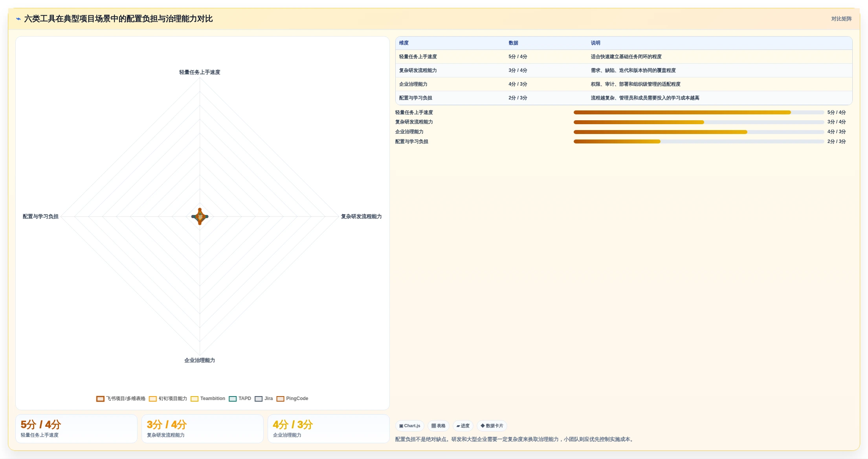Select the 企业治理能力 table row name
The image size is (868, 459).
[x=413, y=84]
